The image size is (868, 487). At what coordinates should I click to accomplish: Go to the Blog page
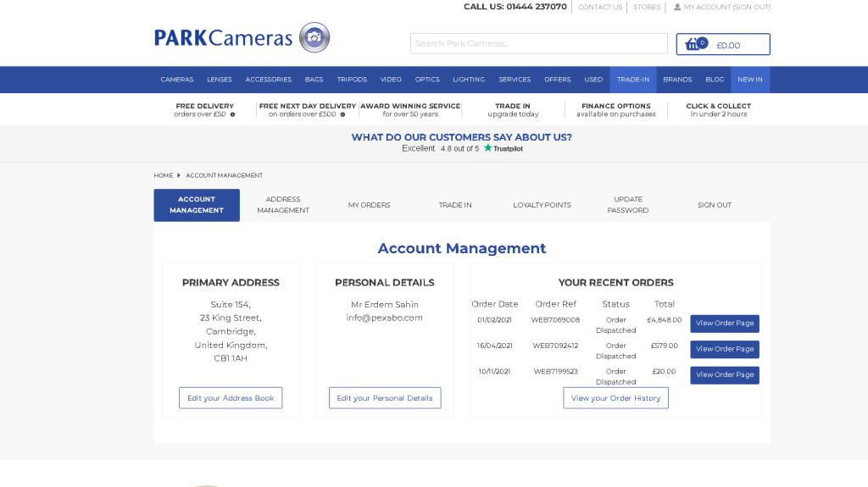(x=715, y=80)
